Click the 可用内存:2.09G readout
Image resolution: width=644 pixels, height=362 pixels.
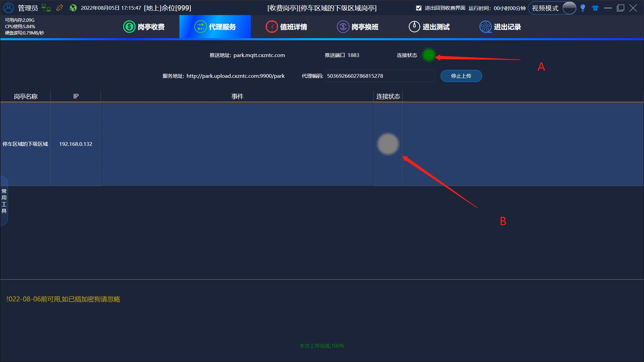pyautogui.click(x=19, y=20)
